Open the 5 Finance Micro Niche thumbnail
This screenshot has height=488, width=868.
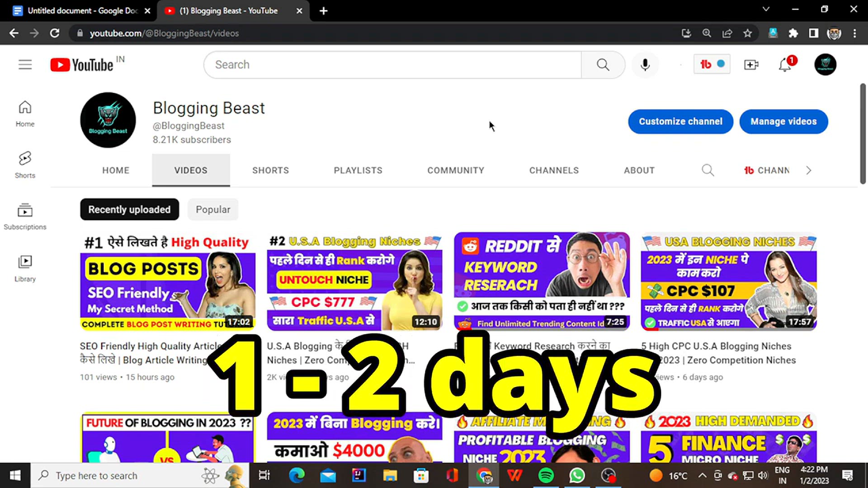coord(729,437)
